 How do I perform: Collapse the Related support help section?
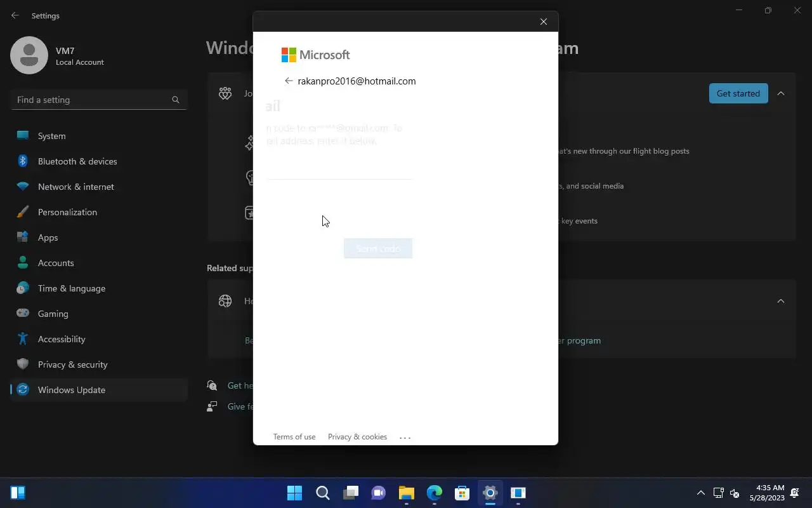(781, 301)
